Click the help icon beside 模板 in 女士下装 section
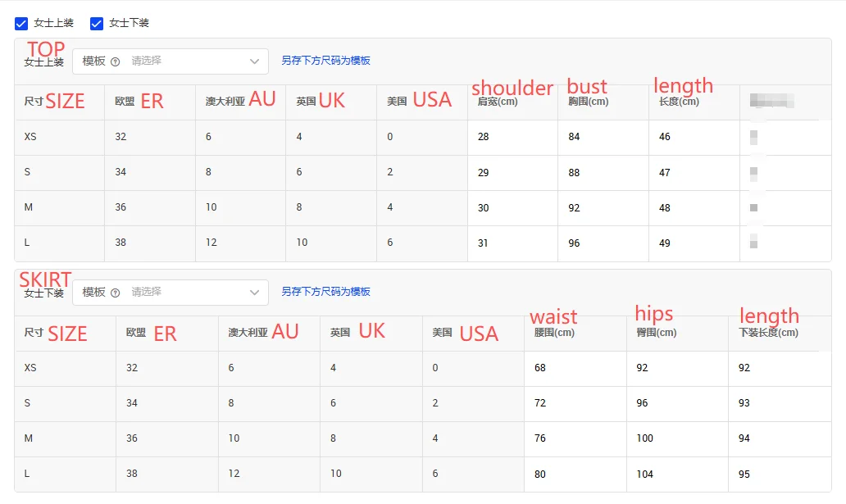The width and height of the screenshot is (846, 504). [116, 293]
